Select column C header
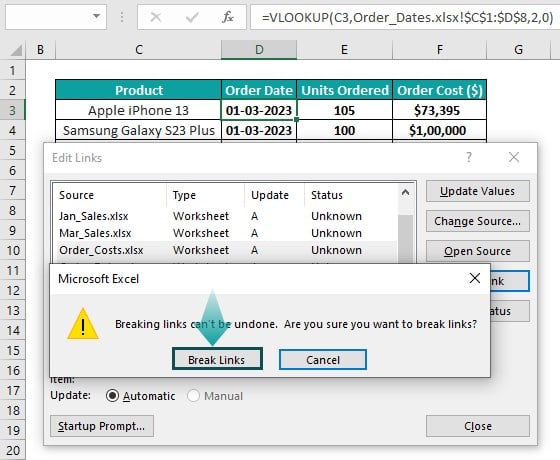560x460 pixels. [139, 50]
